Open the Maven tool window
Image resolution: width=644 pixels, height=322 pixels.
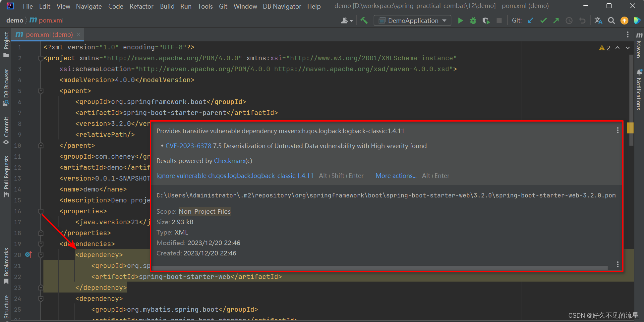coord(639,45)
